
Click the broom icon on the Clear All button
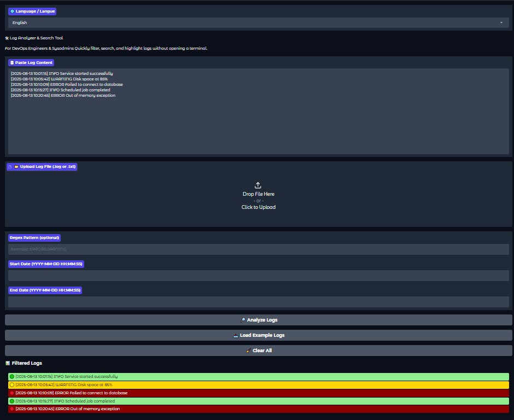coord(248,351)
